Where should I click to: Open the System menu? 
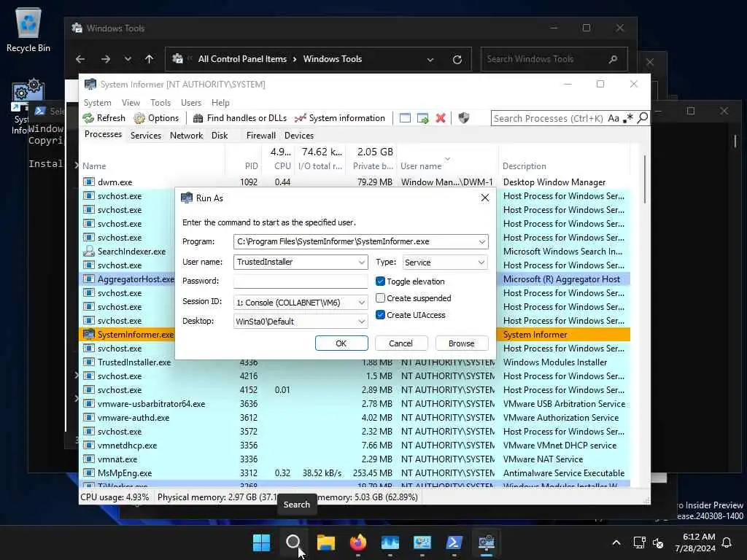click(97, 103)
